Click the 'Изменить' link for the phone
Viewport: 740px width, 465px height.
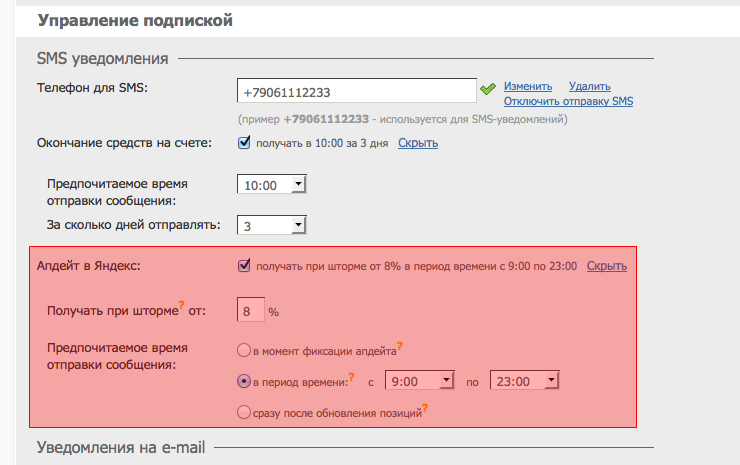click(528, 86)
